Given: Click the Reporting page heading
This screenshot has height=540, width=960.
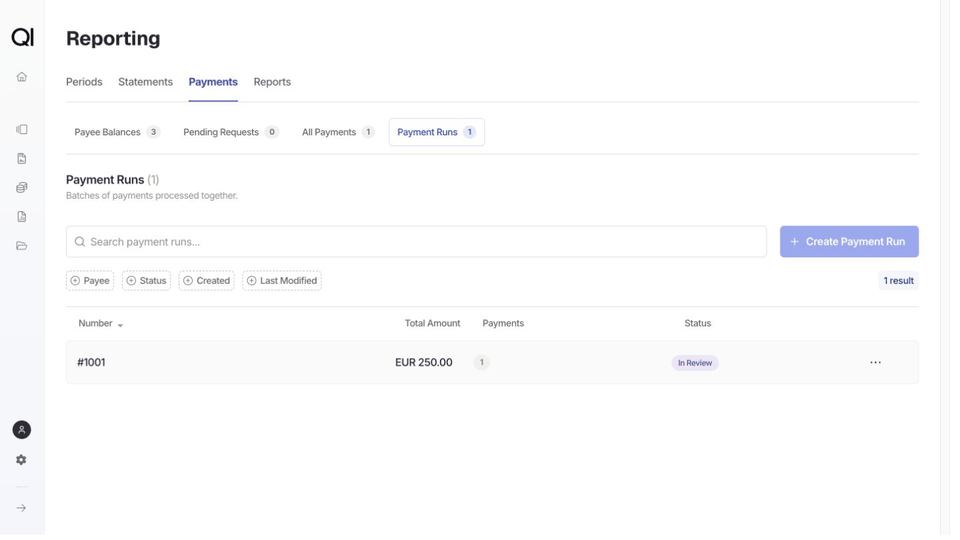Looking at the screenshot, I should [x=114, y=39].
